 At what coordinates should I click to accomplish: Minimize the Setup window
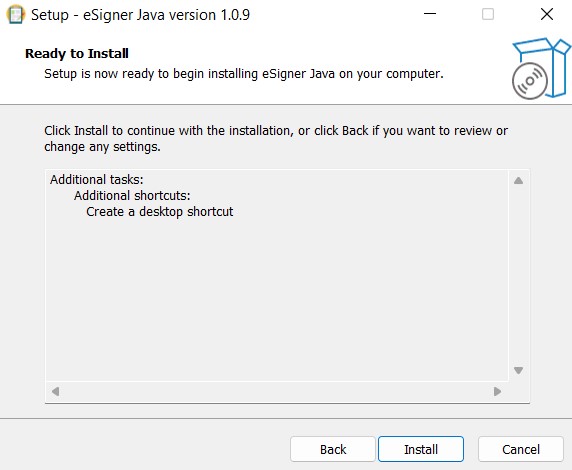tap(430, 14)
